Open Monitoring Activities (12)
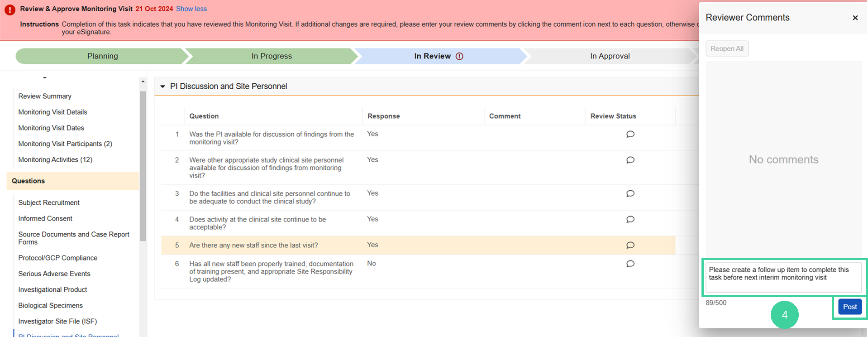 pos(55,159)
